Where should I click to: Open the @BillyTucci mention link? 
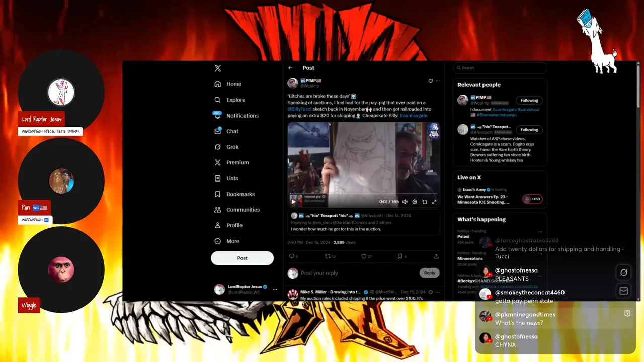[299, 109]
